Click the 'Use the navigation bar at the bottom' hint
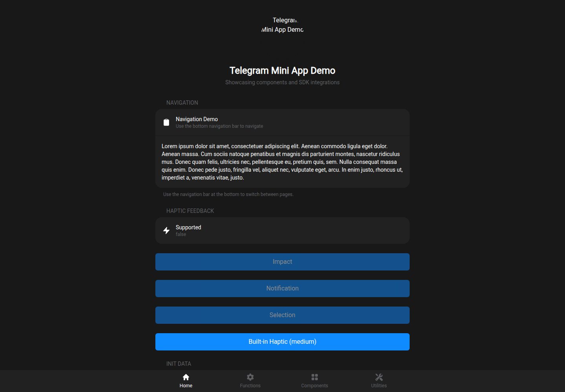Image resolution: width=565 pixels, height=392 pixels. 228,194
